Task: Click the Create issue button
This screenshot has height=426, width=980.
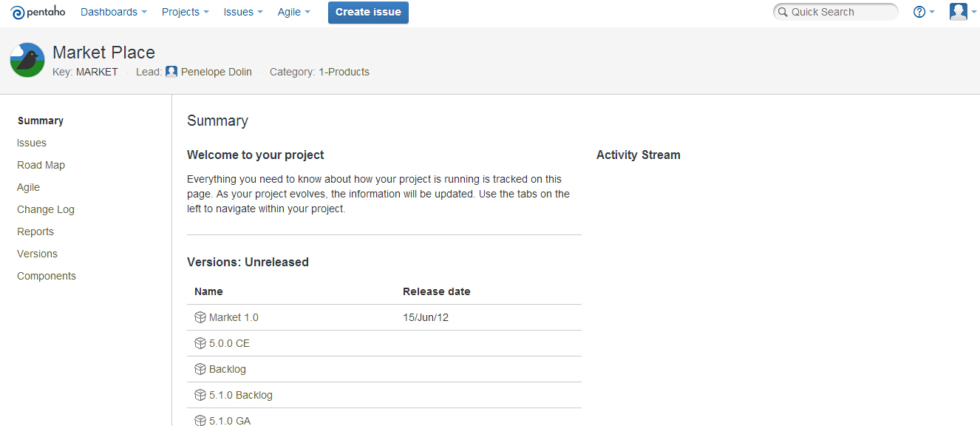Action: click(x=368, y=12)
